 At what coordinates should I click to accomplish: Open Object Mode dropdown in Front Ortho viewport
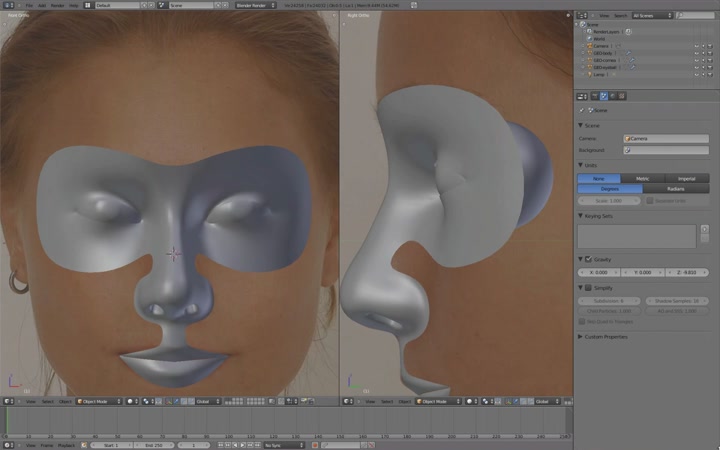pos(99,401)
